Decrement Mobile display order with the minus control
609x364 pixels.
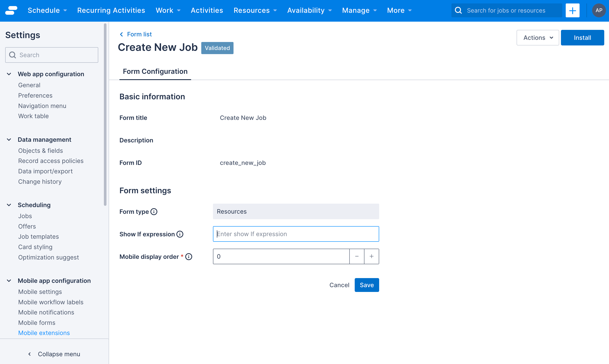pos(357,256)
